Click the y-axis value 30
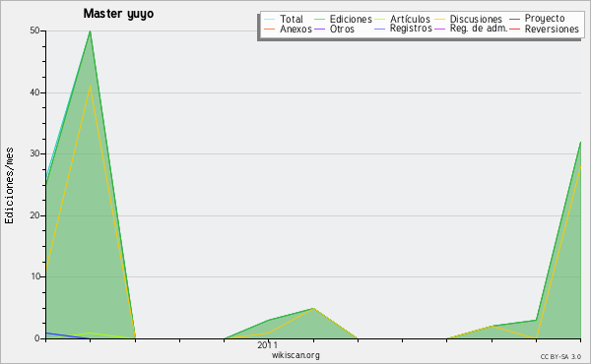This screenshot has width=591, height=364. pos(34,153)
